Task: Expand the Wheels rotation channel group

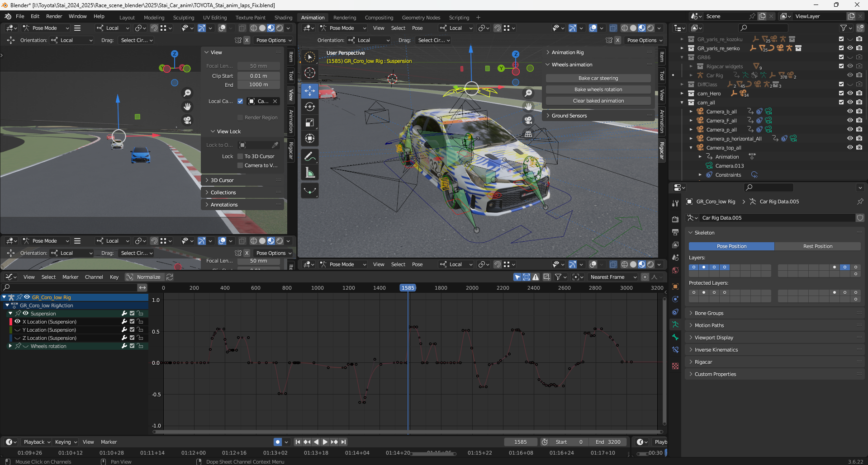Action: tap(10, 346)
